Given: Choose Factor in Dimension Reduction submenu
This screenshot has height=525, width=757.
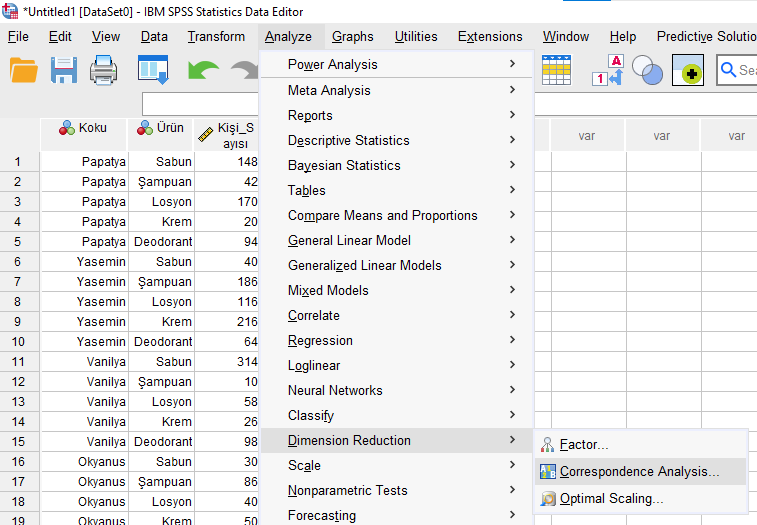Looking at the screenshot, I should (x=584, y=445).
